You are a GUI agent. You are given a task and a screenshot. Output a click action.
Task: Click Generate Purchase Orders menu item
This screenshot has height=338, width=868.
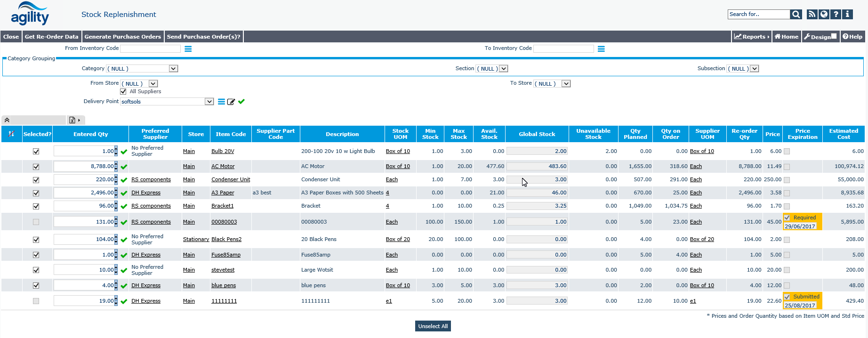[122, 37]
